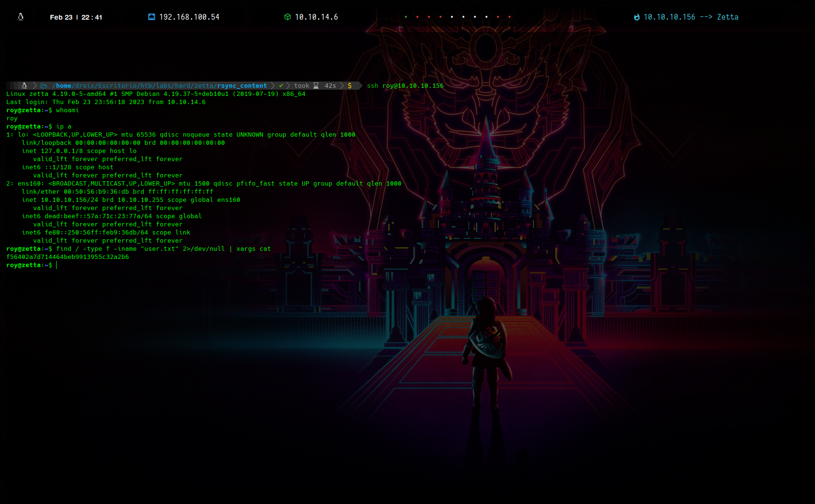This screenshot has width=815, height=504.
Task: Click the flame icon beside target IP
Action: [x=637, y=17]
